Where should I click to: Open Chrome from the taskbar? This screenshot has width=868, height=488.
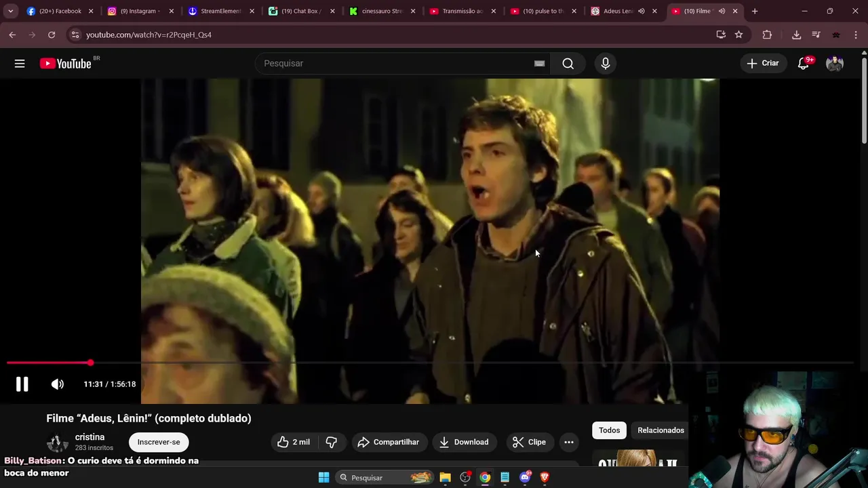pos(485,478)
